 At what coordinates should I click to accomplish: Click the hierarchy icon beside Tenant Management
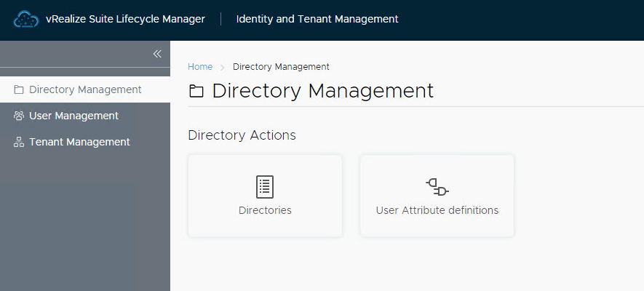(x=19, y=143)
